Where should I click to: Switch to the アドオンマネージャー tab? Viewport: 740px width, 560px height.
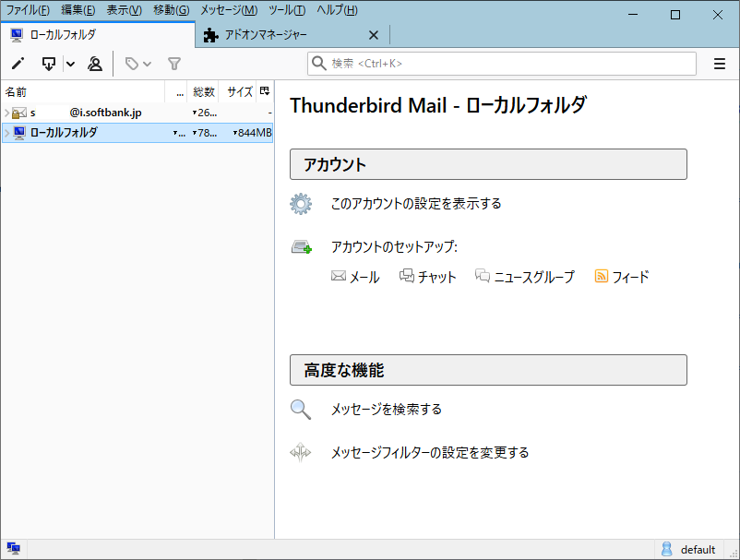(x=292, y=35)
